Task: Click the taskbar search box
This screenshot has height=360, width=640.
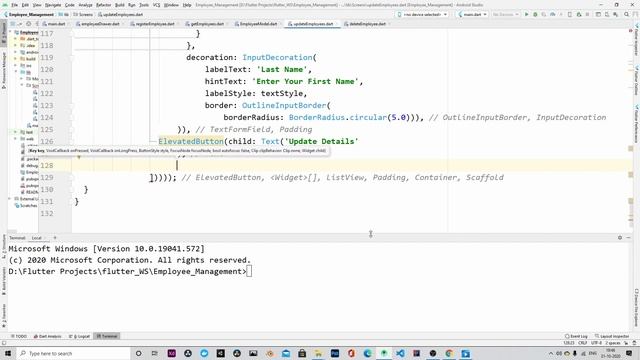Action: 73,353
